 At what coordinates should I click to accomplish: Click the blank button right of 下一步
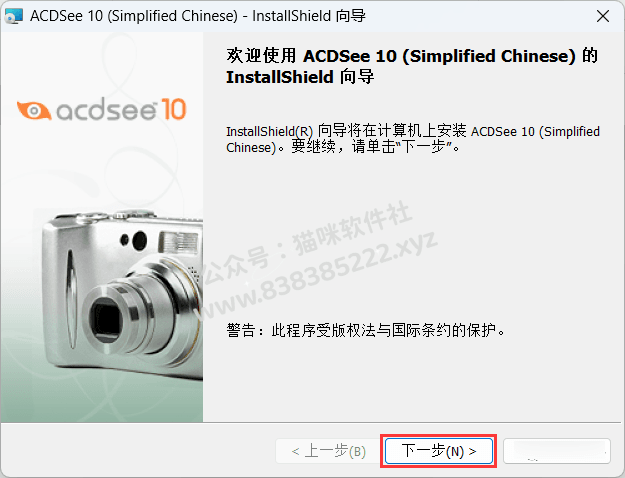coord(557,451)
